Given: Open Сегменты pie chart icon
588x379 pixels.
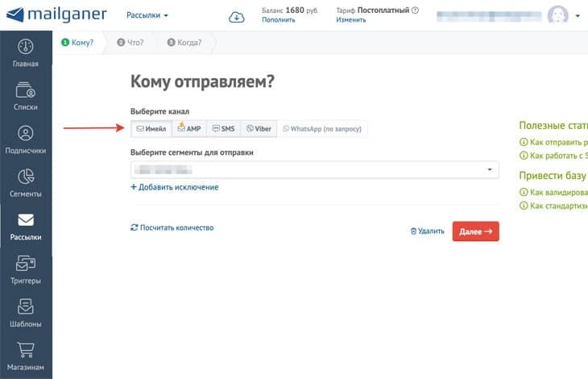Looking at the screenshot, I should click(x=26, y=183).
